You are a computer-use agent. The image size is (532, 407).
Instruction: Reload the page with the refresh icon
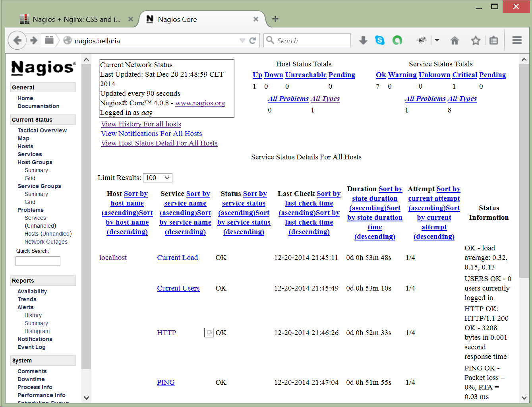click(252, 41)
